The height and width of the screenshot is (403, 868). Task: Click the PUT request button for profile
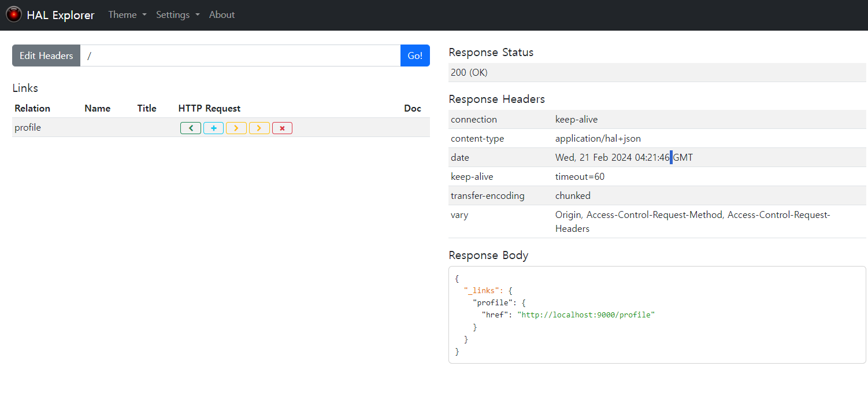(236, 128)
